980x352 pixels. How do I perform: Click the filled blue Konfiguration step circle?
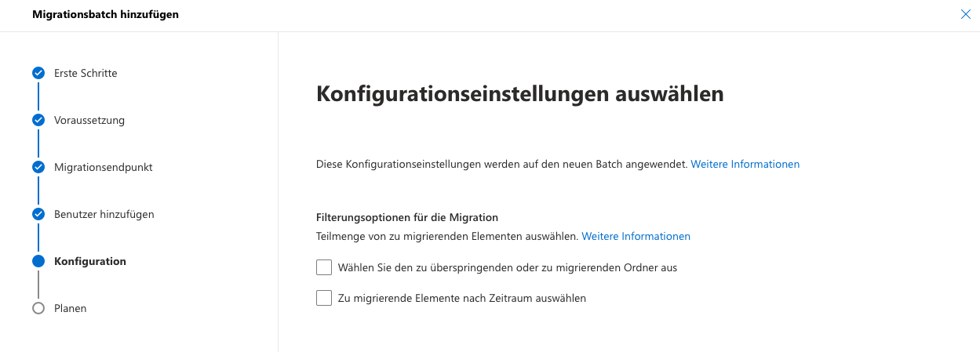[38, 261]
